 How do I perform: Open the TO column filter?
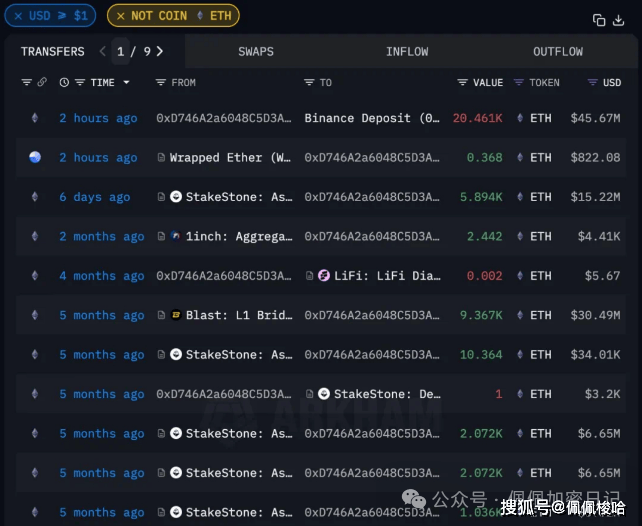tap(309, 82)
